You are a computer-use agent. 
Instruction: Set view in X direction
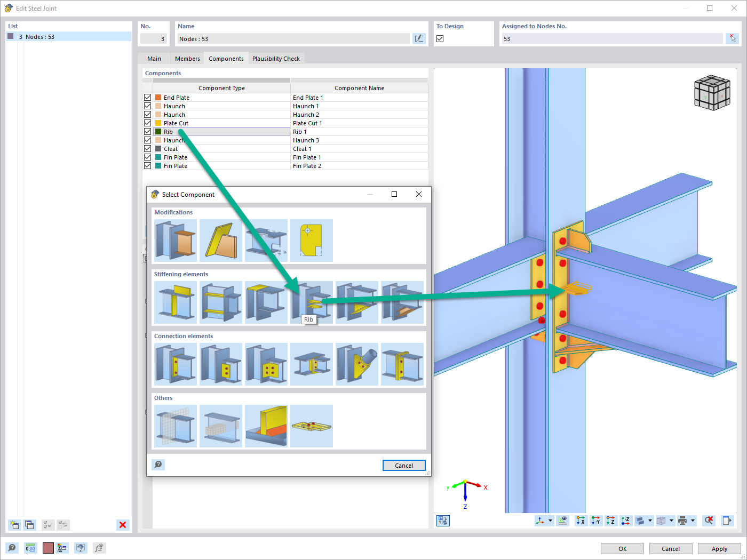[x=581, y=521]
